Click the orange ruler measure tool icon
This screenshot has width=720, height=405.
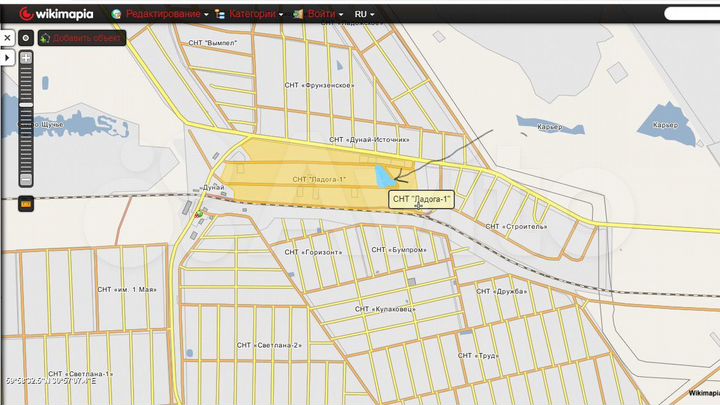coord(26,203)
